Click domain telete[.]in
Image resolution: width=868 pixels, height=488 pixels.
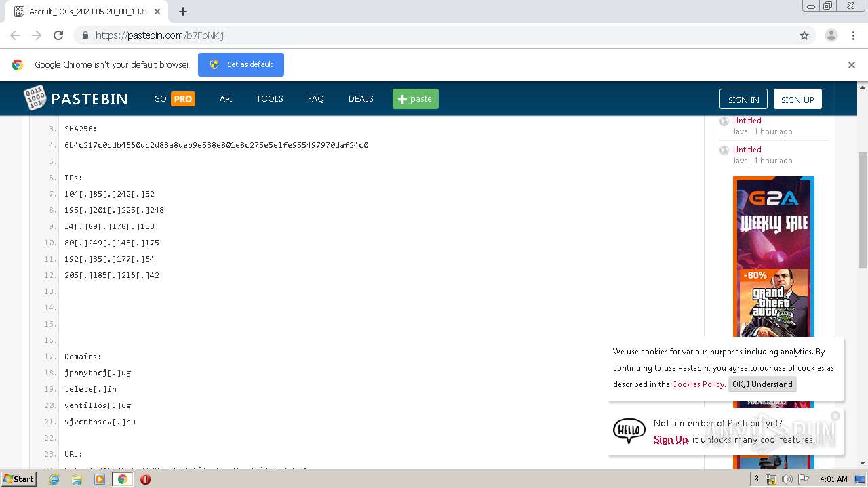[x=91, y=389]
